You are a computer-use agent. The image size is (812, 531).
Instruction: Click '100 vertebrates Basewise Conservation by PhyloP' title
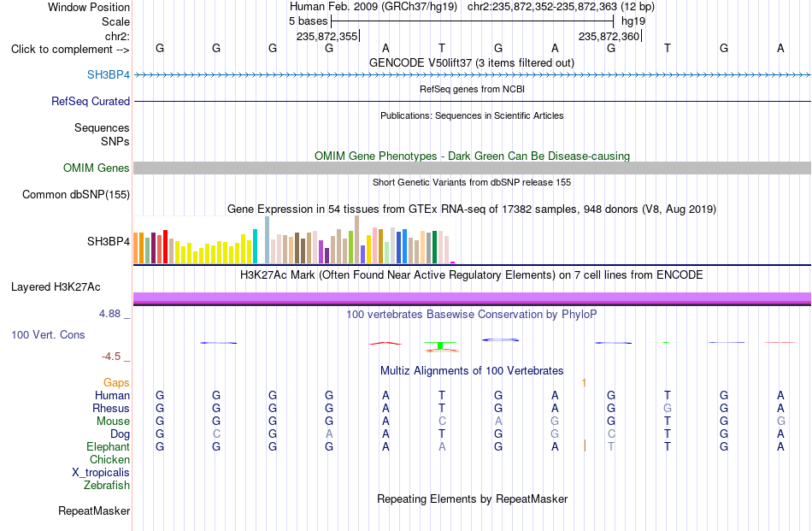(x=471, y=314)
